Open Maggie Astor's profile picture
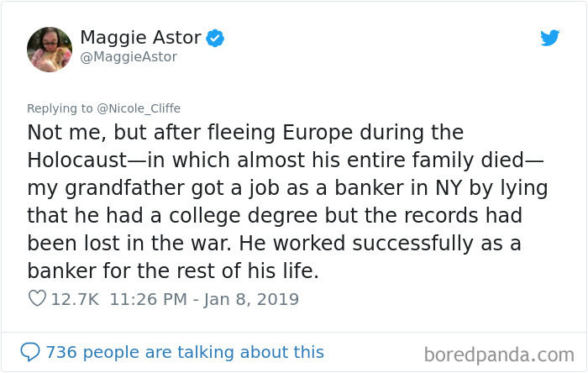The width and height of the screenshot is (588, 373). (x=50, y=49)
